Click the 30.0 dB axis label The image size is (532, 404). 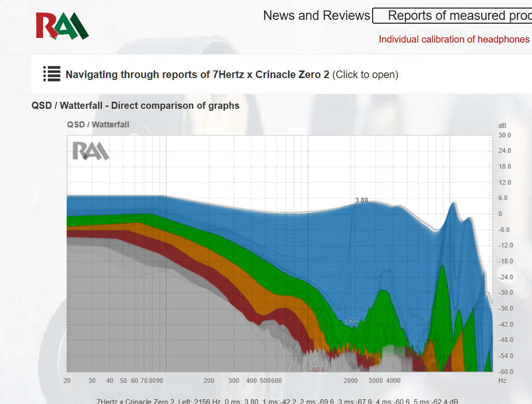click(x=505, y=135)
